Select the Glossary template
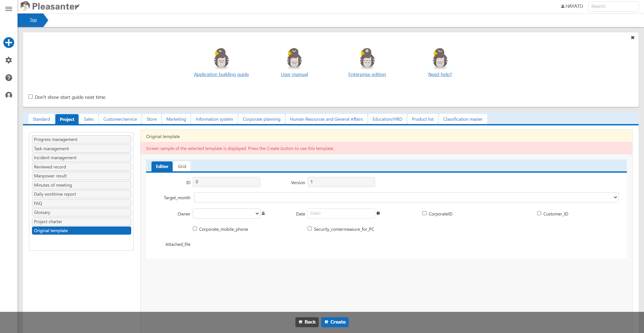This screenshot has height=333, width=644. click(x=81, y=212)
